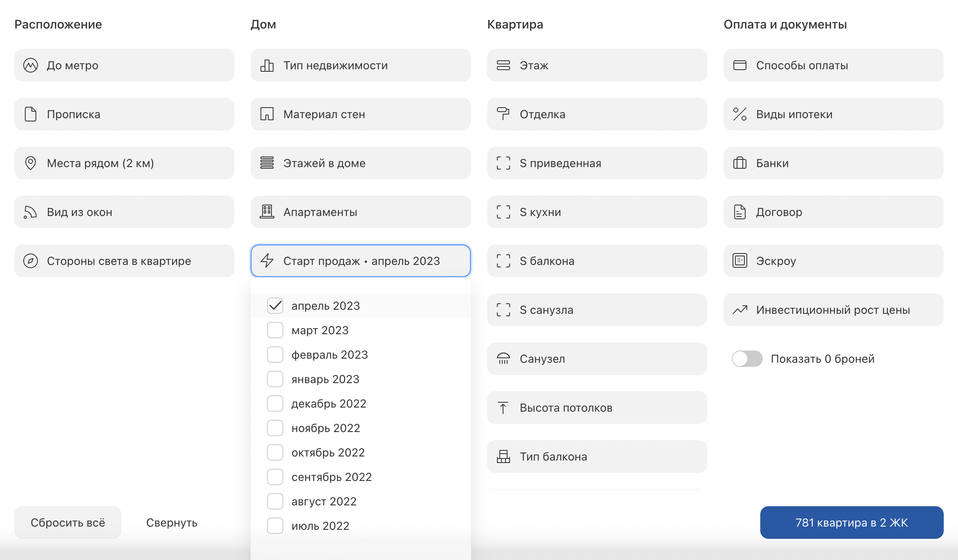Screen dimensions: 958x560
Task: Click the Расположение heading
Action: (x=58, y=24)
